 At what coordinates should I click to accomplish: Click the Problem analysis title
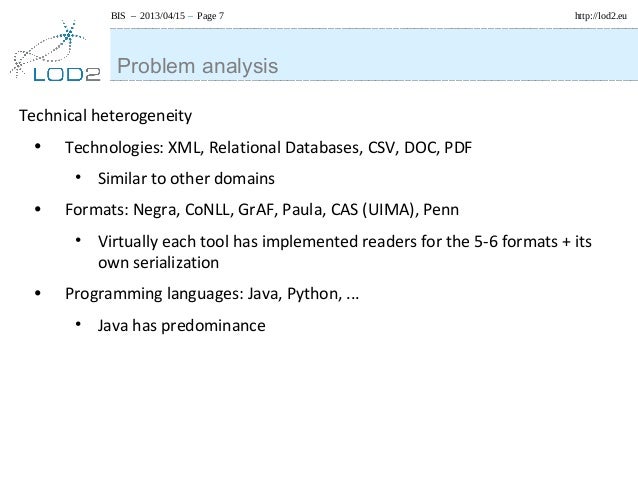[197, 66]
